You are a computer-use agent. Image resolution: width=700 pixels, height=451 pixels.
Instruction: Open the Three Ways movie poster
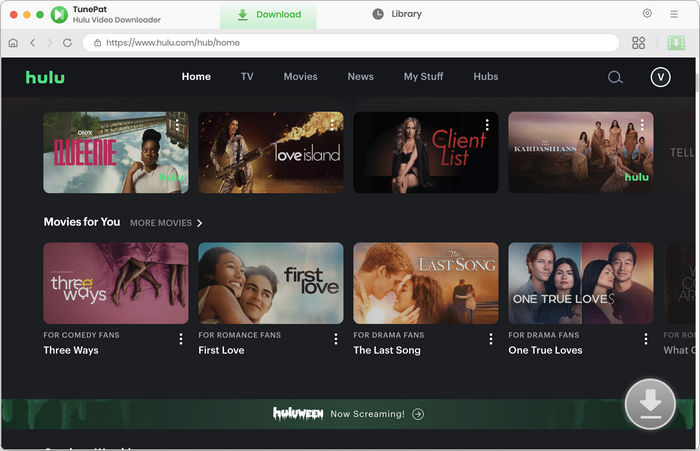[116, 283]
